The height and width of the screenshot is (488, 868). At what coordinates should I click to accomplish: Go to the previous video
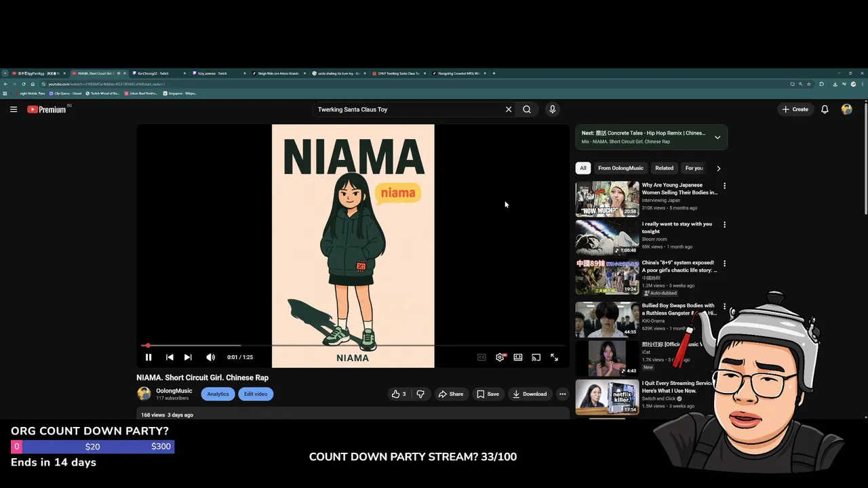(170, 357)
